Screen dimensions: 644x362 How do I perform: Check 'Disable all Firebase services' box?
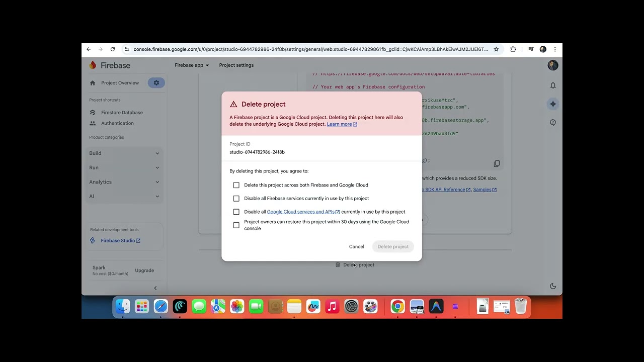pyautogui.click(x=236, y=199)
